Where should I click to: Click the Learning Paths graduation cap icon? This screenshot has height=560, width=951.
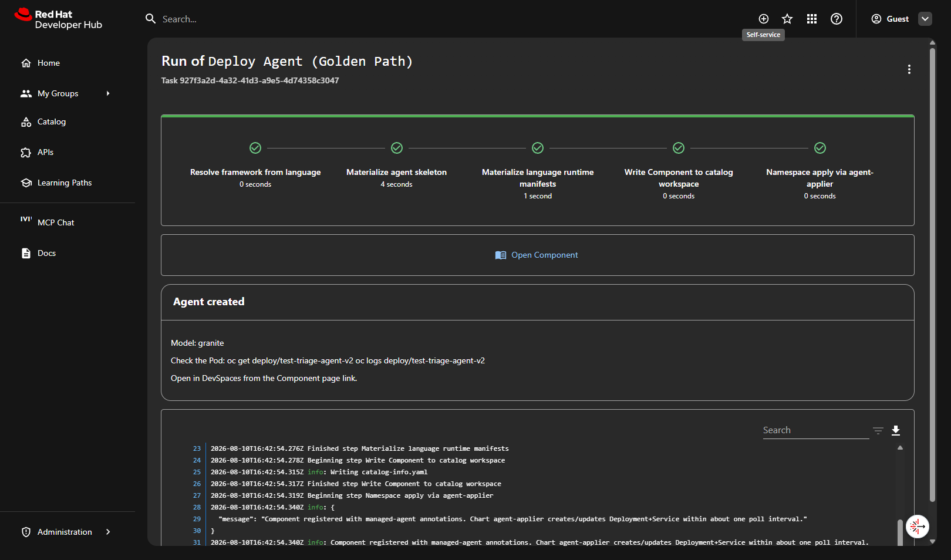pyautogui.click(x=26, y=183)
